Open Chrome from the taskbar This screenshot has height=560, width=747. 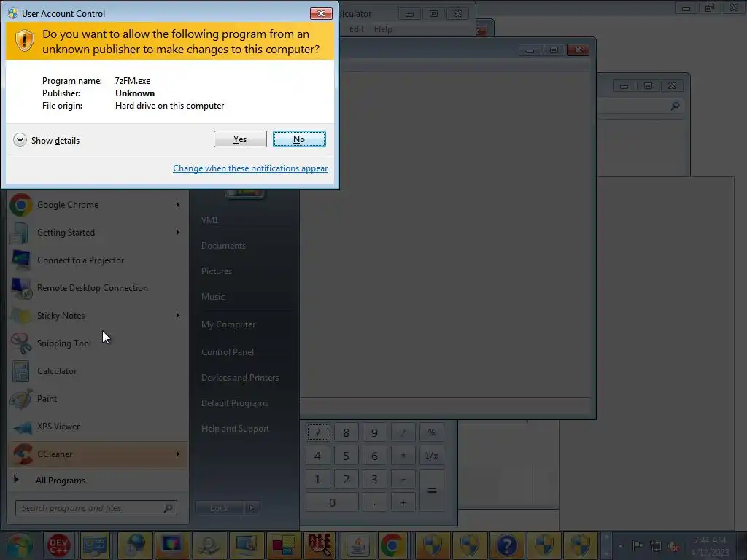(393, 545)
